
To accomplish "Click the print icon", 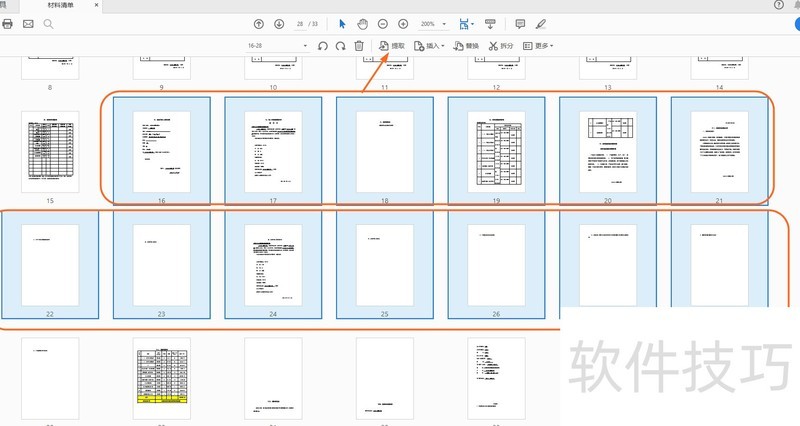I will point(7,23).
